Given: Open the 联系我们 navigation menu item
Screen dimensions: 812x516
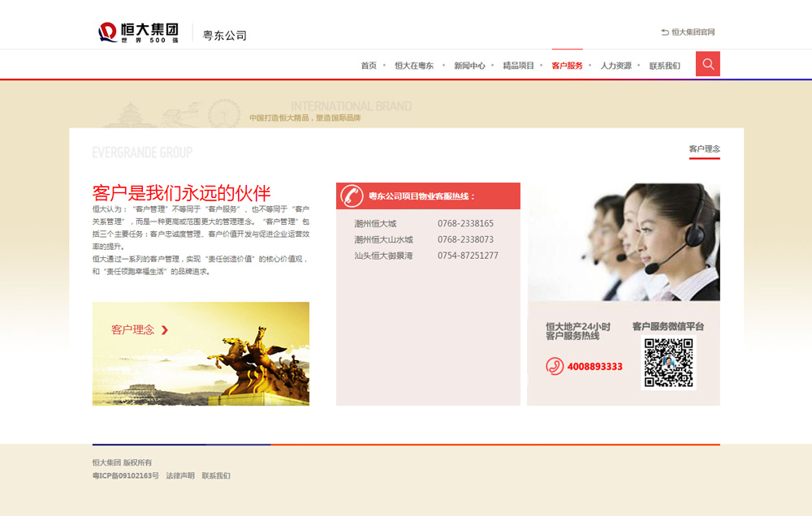Looking at the screenshot, I should (x=665, y=66).
